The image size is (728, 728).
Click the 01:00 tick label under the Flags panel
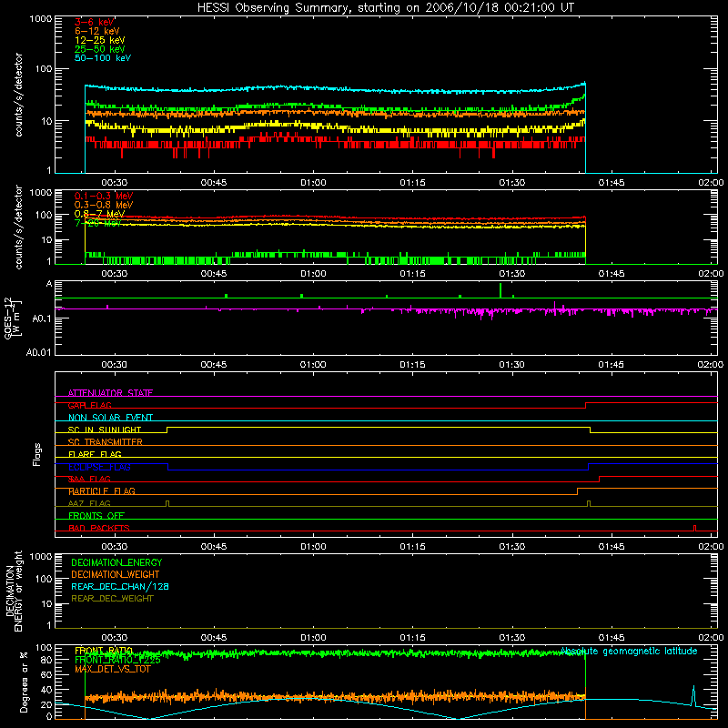(313, 547)
